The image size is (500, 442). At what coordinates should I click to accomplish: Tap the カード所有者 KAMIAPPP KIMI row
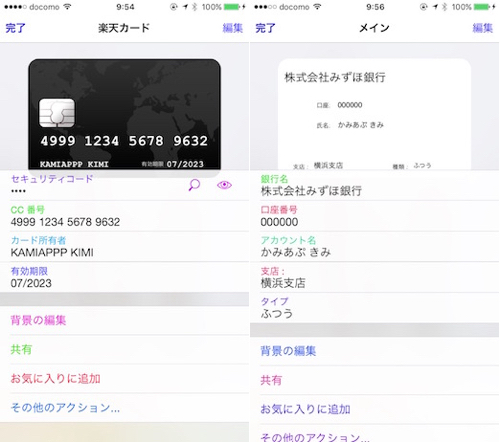(124, 247)
